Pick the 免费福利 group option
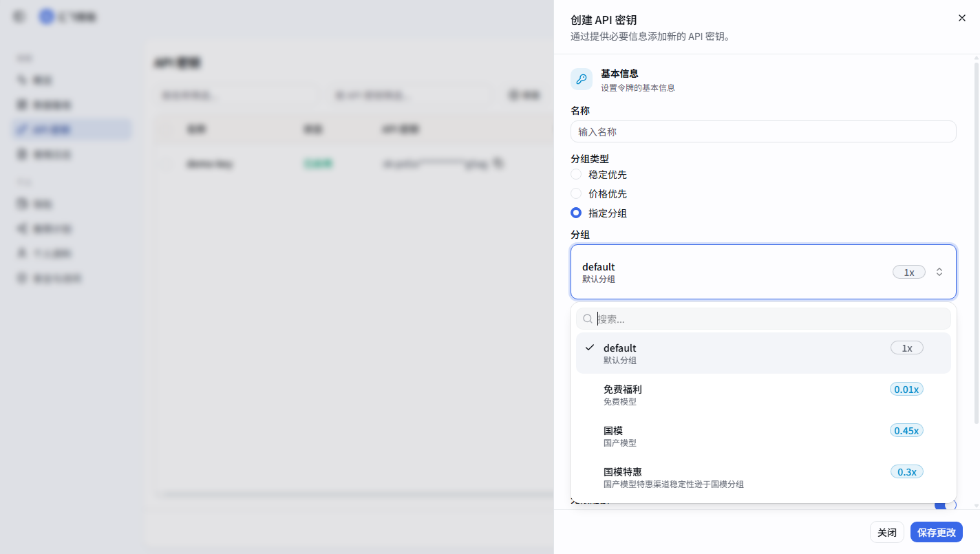Screen dimensions: 980x554 point(763,394)
